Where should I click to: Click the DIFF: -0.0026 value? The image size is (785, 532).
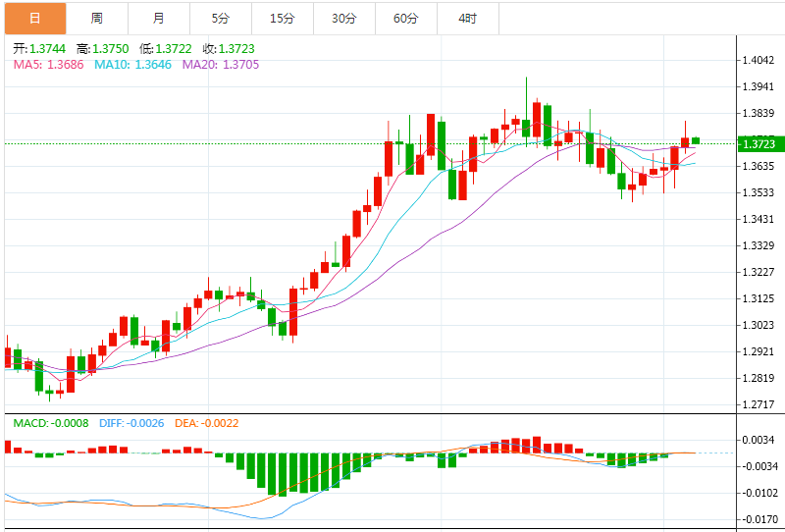[131, 423]
